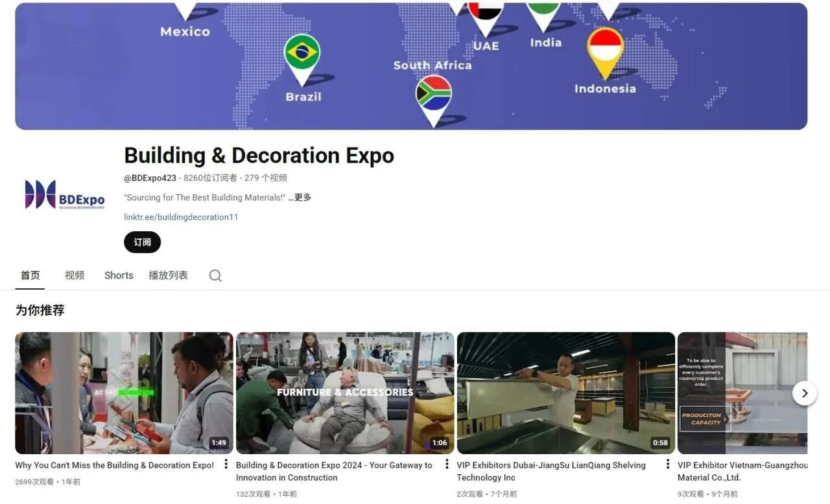Open the 播放列表 tab
Screen dimensions: 830x504
pos(168,275)
